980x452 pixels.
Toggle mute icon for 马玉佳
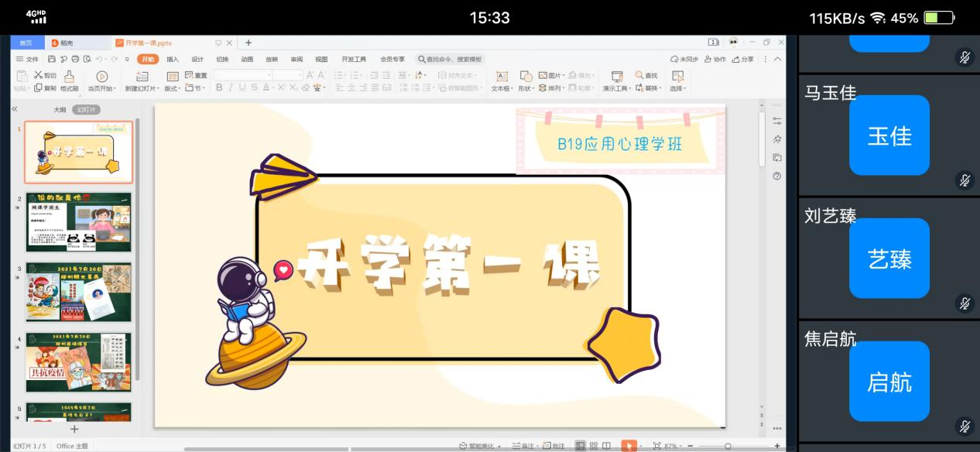[x=965, y=180]
